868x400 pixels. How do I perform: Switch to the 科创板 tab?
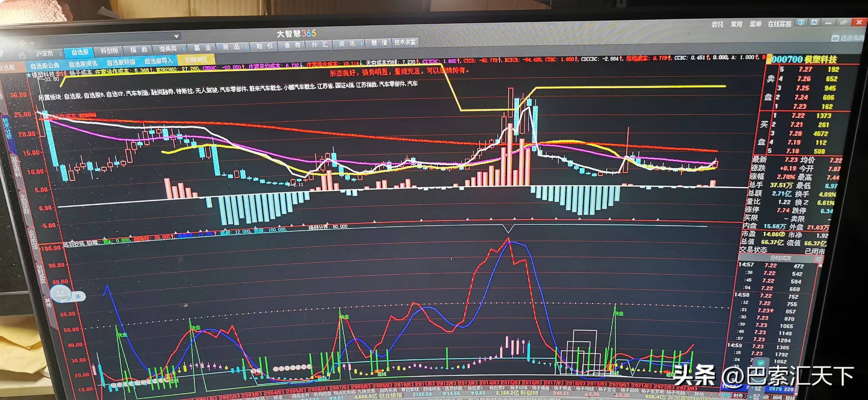tap(109, 51)
